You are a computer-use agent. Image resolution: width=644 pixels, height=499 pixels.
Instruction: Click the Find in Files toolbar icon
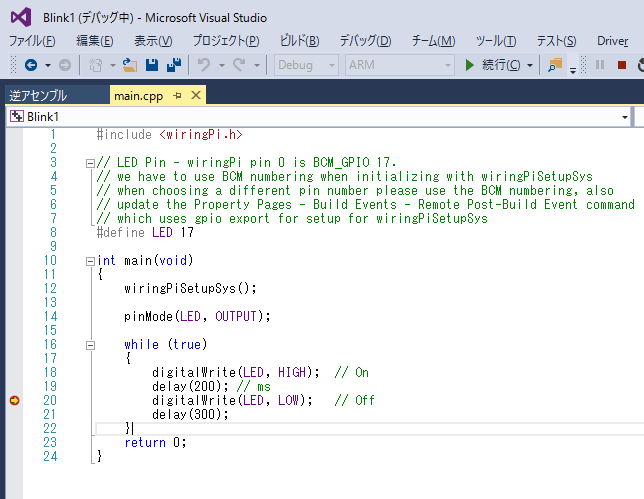(x=555, y=65)
